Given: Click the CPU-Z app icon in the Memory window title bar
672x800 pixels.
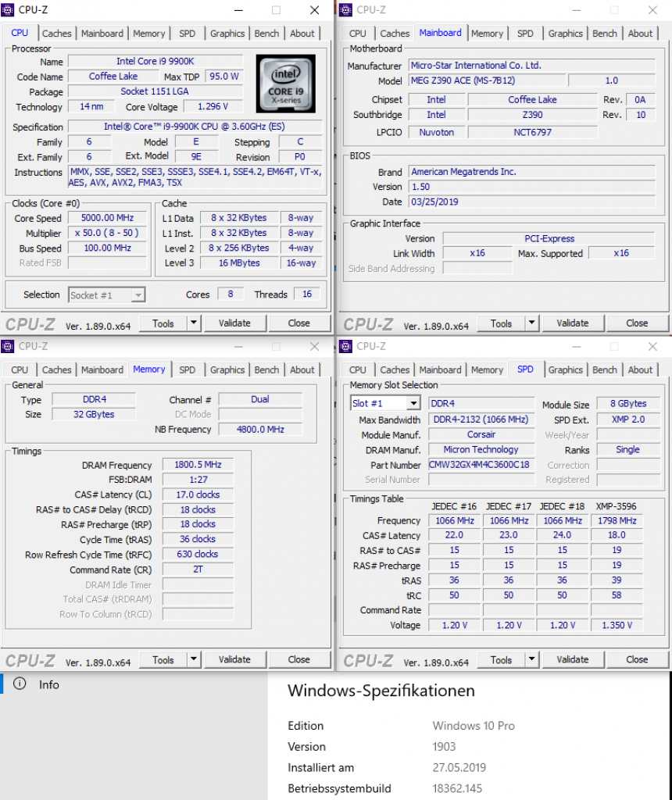Looking at the screenshot, I should click(8, 346).
